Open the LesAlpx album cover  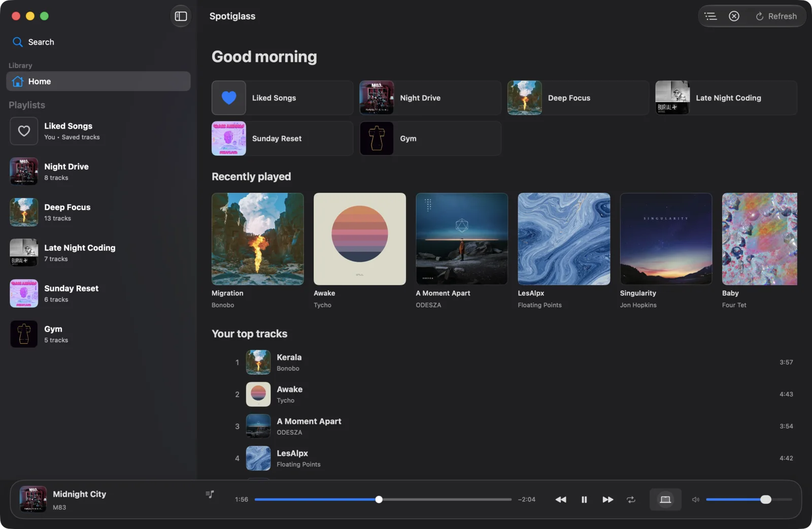point(564,239)
